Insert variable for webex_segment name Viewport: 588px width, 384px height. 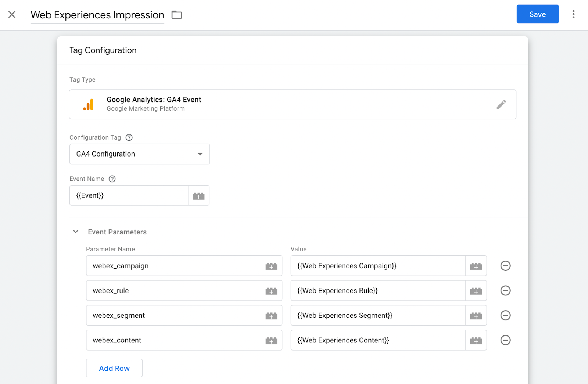(272, 316)
